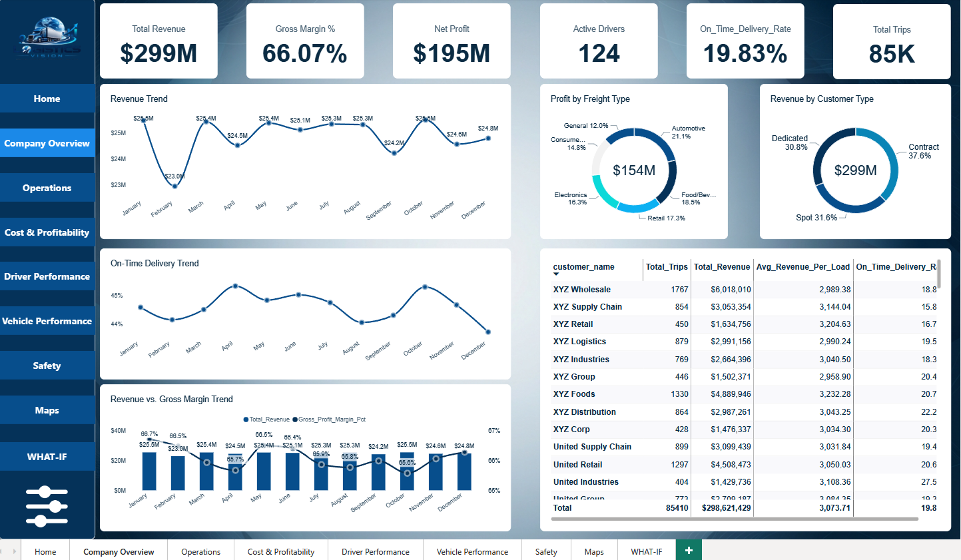
Task: Click the Total Revenue $299M card
Action: pos(159,41)
